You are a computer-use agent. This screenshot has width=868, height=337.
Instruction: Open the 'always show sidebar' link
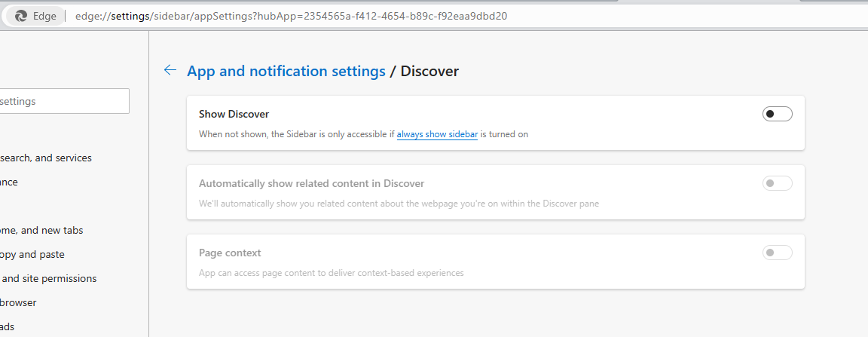[437, 134]
